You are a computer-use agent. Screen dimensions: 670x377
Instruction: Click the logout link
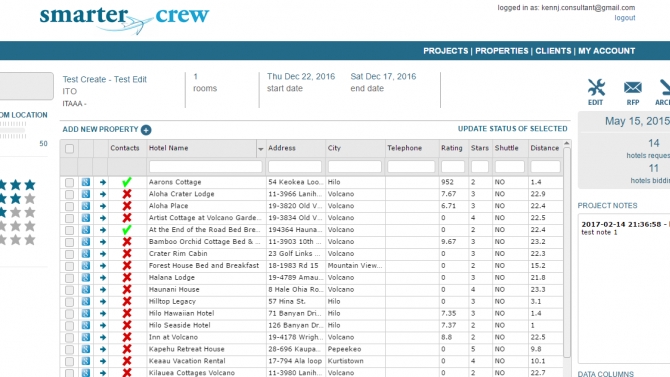point(625,18)
